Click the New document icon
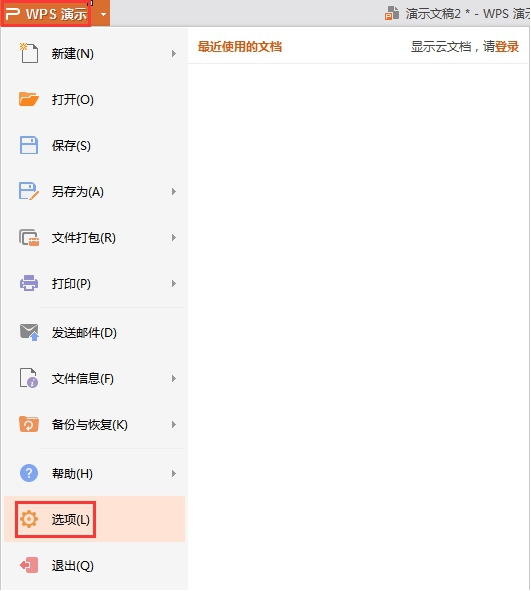Screen dimensions: 531x591 (x=29, y=53)
